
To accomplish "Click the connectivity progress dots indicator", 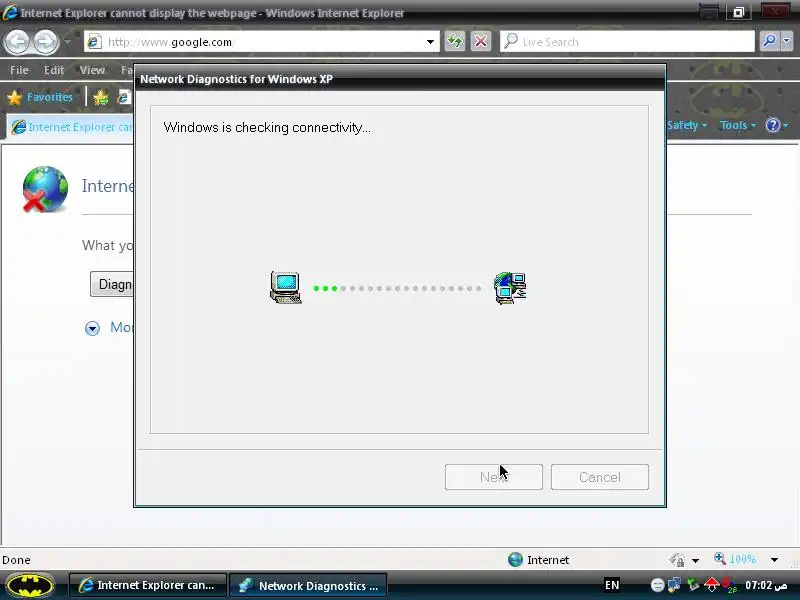I will (397, 288).
